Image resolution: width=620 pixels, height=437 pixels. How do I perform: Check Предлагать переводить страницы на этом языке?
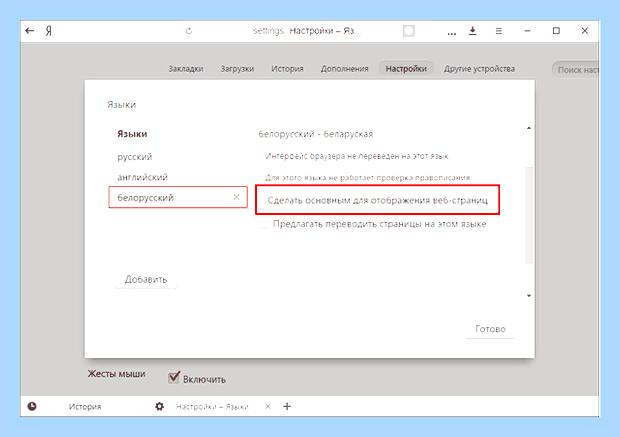263,225
